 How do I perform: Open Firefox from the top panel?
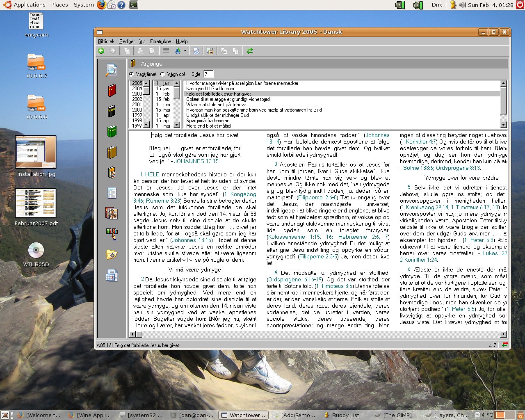pyautogui.click(x=101, y=5)
